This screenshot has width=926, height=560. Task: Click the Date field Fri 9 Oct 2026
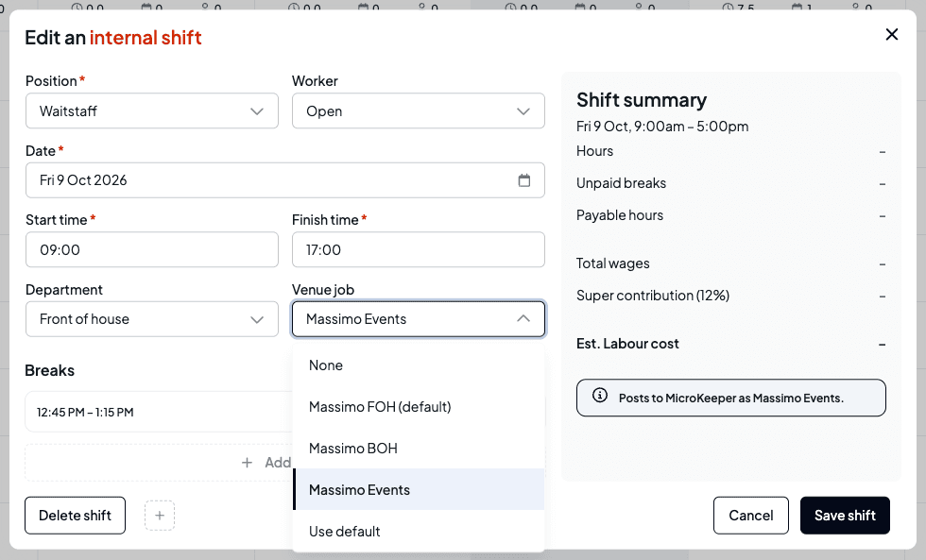[x=284, y=180]
